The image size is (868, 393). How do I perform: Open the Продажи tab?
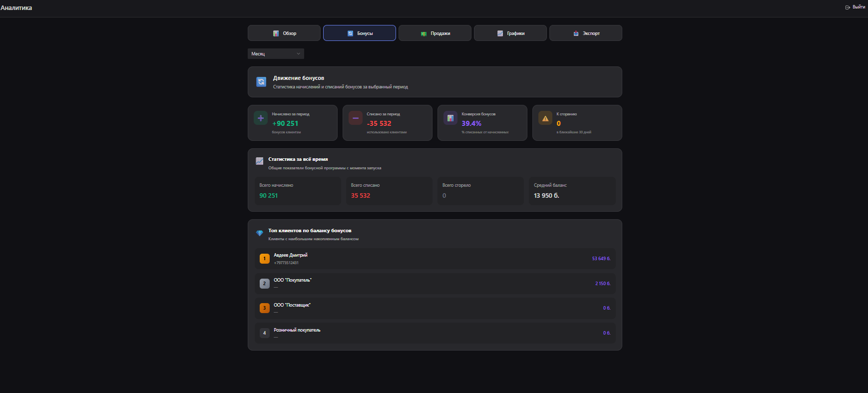435,33
